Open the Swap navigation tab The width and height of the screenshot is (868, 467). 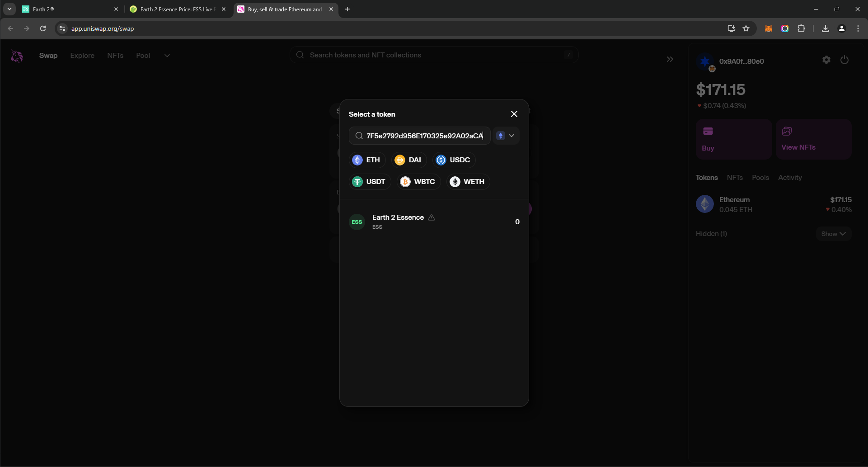48,56
